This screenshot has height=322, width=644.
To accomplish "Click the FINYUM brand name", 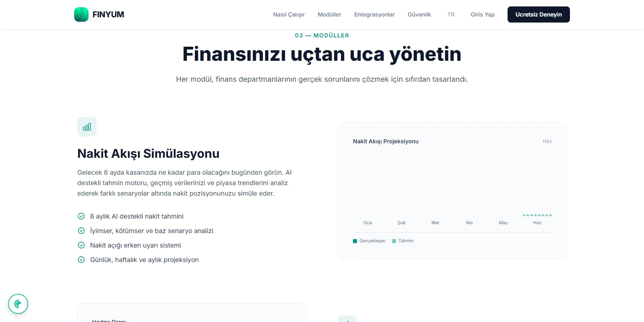I will tap(108, 14).
